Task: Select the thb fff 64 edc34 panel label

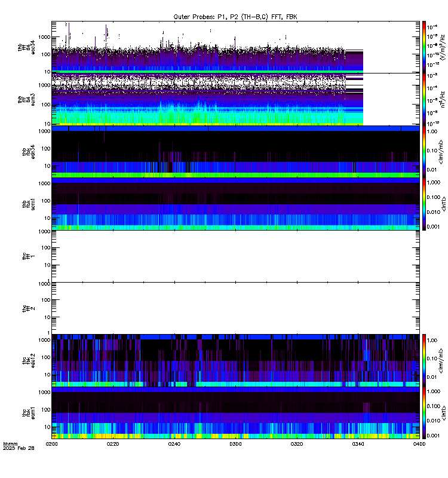Action: click(x=26, y=48)
